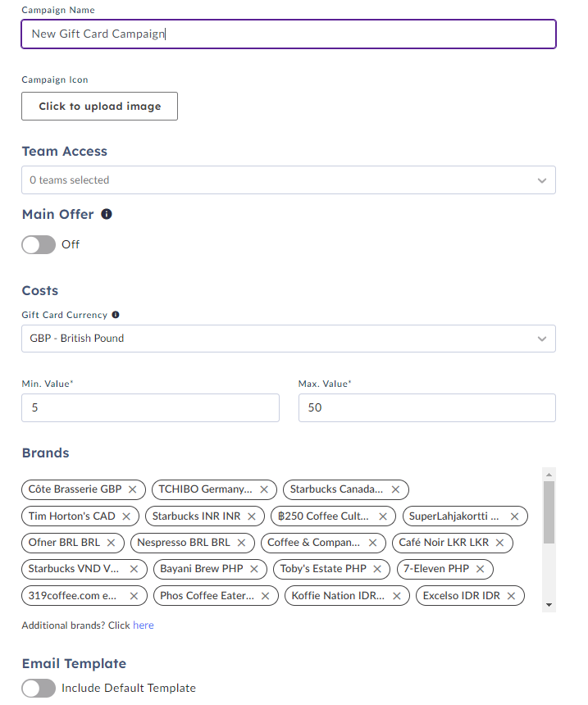588x705 pixels.
Task: Open the additional brands 'here' link
Action: (143, 625)
